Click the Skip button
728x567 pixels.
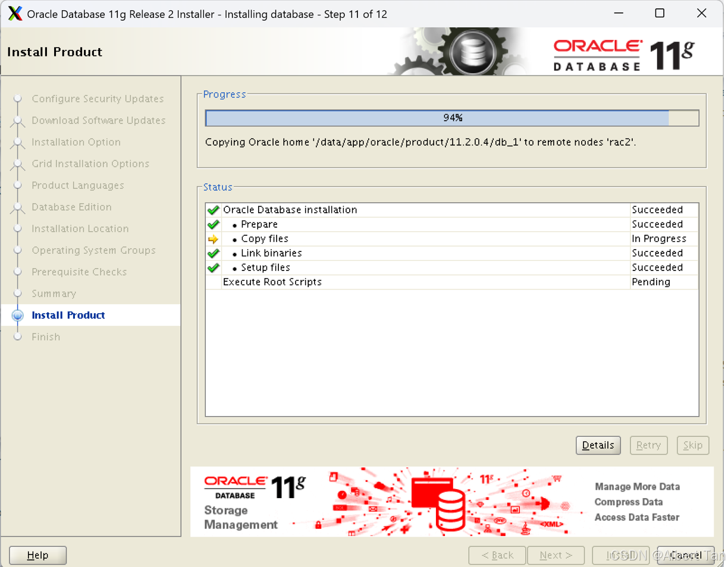coord(692,445)
